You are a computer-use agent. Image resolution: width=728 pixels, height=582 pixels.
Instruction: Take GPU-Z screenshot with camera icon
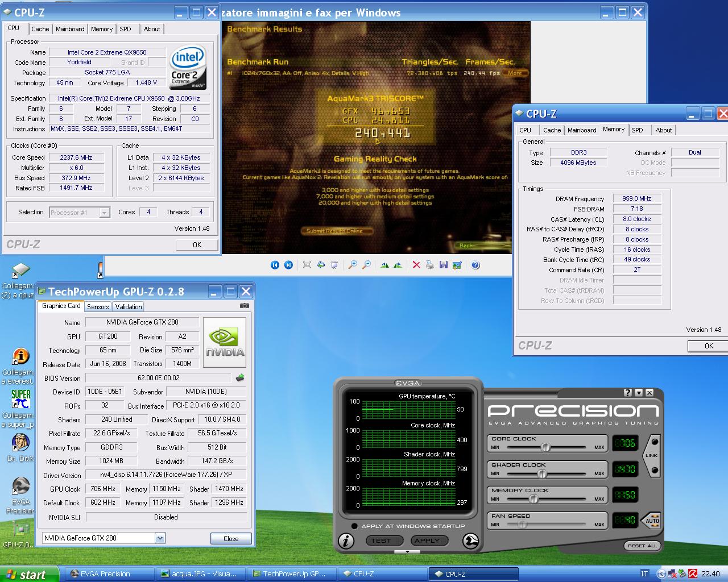coord(245,306)
